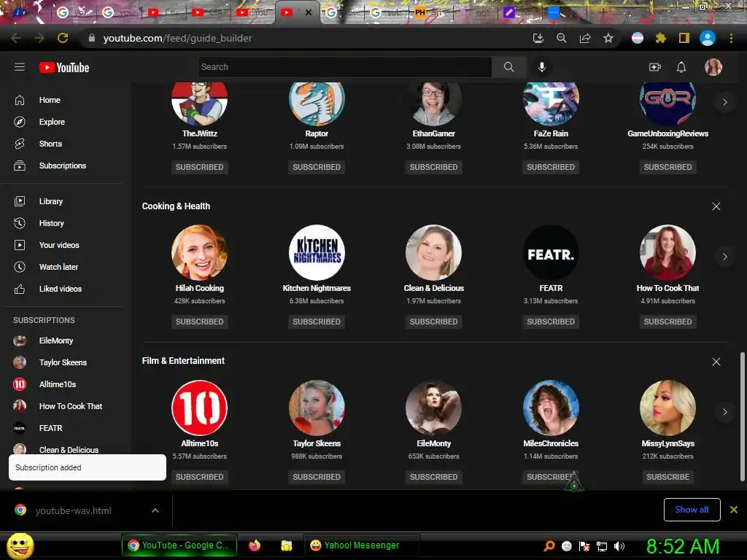Click SUBSCRIBED under Alltime10s

200,477
